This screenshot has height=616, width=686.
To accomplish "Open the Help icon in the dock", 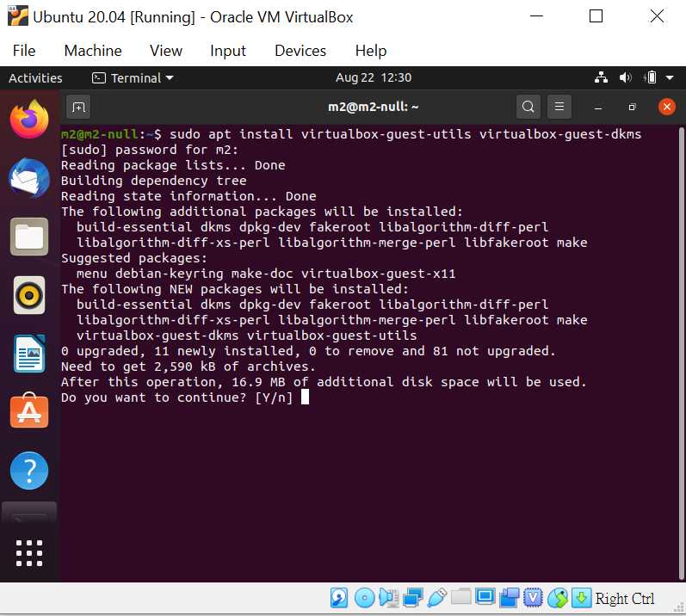I will click(29, 471).
